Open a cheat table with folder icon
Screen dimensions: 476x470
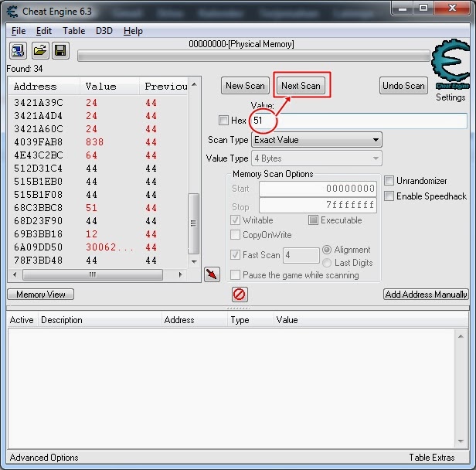pos(39,50)
